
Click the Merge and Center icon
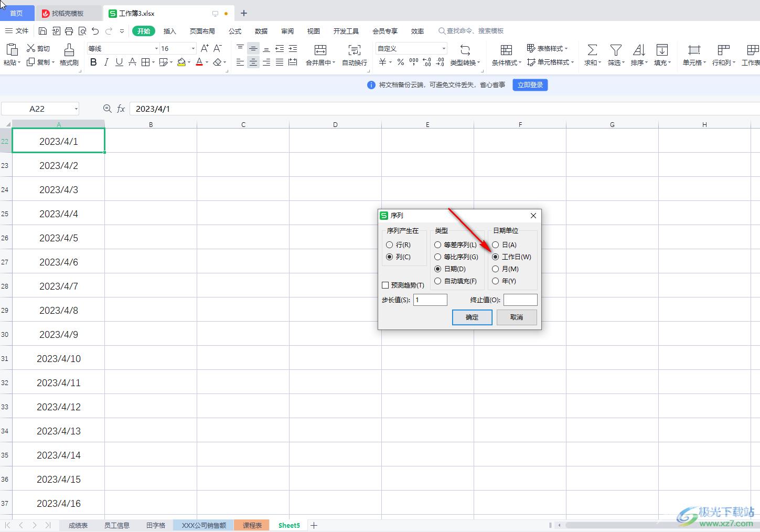[x=320, y=50]
